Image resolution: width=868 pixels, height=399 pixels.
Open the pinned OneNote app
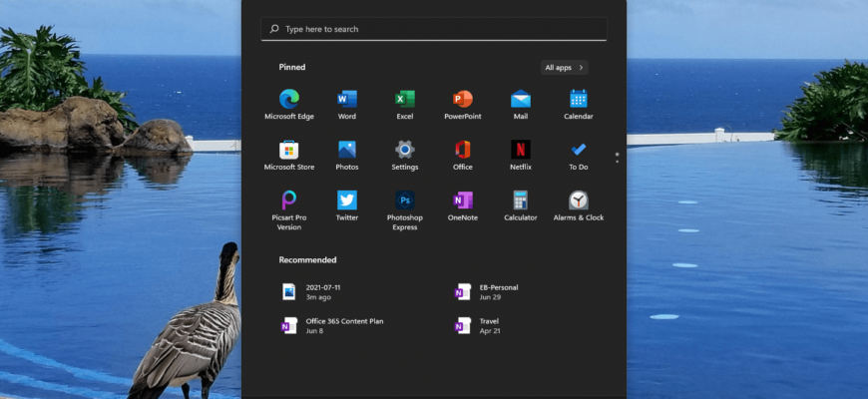[463, 205]
